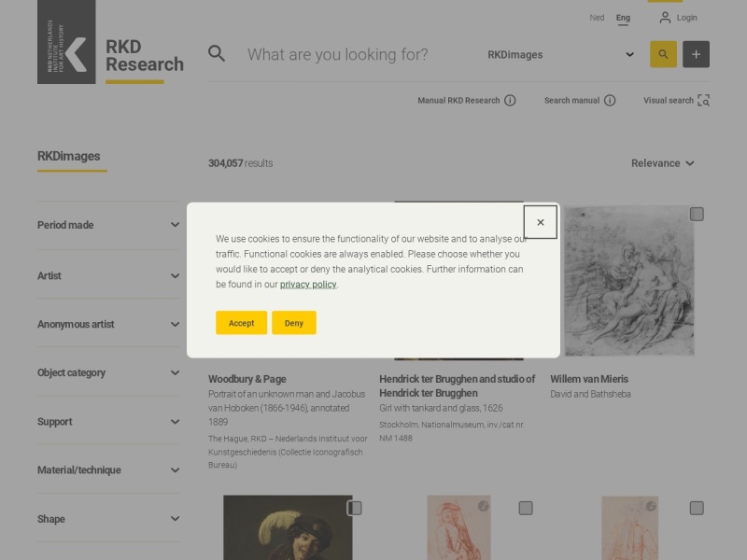Screen dimensions: 747x560
Task: Deny analytical cookies
Action: click(x=294, y=323)
